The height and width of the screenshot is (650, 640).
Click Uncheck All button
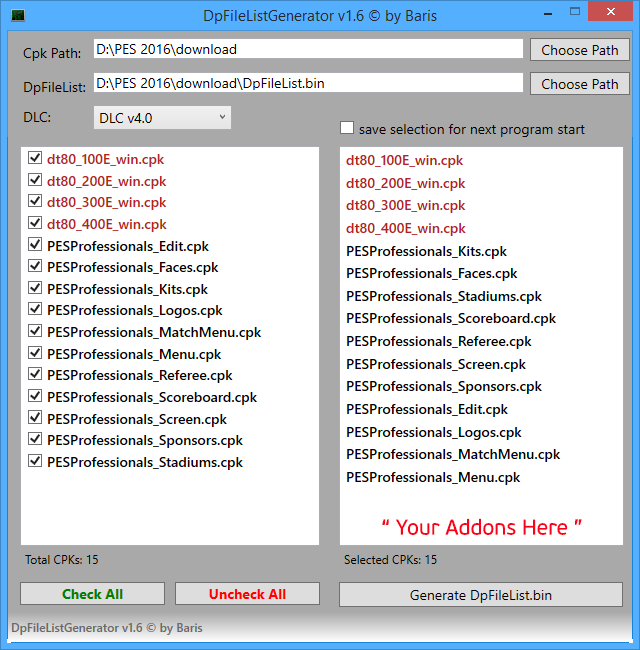tap(247, 594)
